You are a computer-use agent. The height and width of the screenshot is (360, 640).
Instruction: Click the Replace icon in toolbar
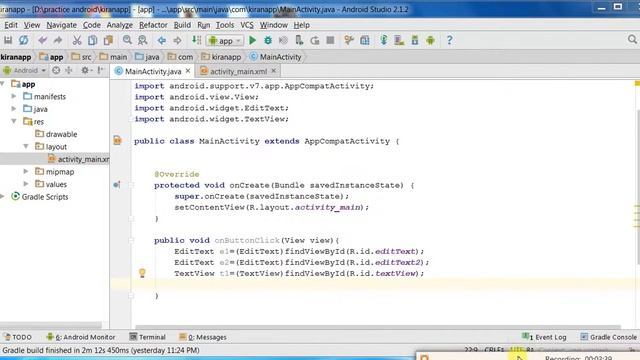click(x=142, y=40)
